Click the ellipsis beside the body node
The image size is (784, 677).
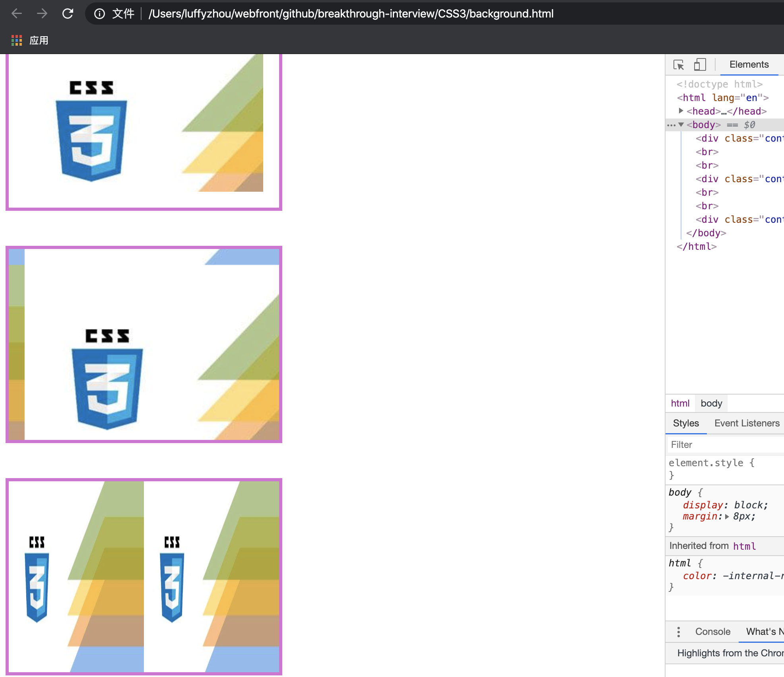(x=671, y=125)
